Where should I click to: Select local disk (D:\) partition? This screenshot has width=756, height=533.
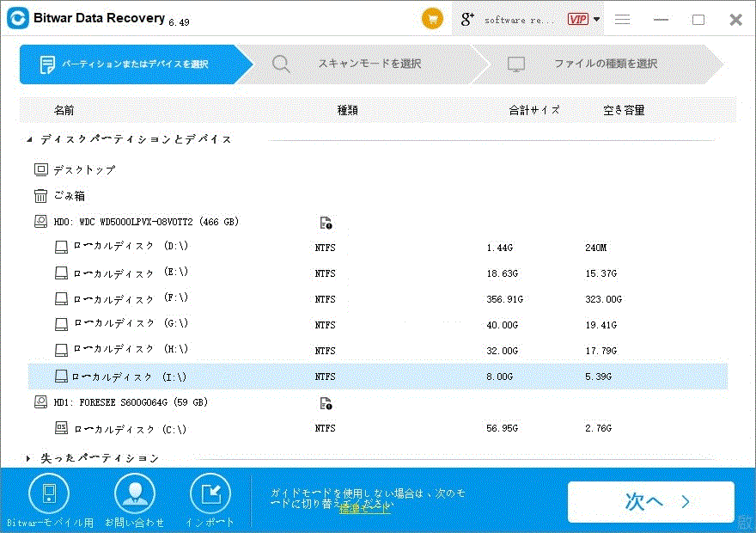[129, 248]
